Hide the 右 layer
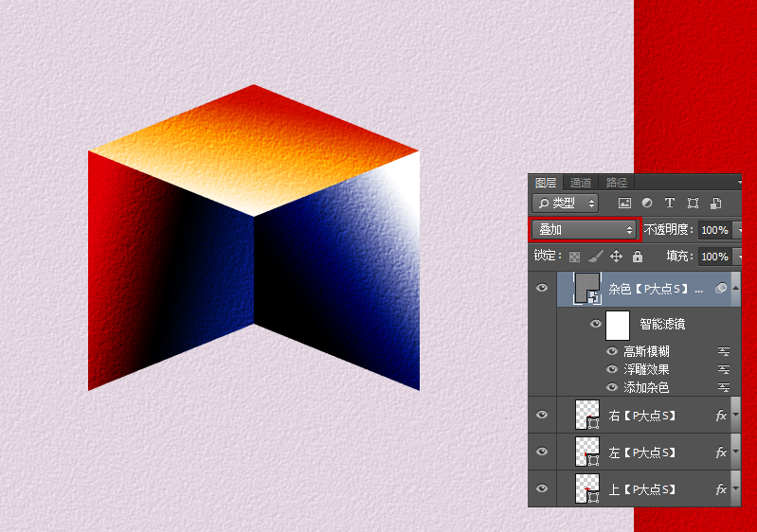The width and height of the screenshot is (757, 532). point(542,415)
